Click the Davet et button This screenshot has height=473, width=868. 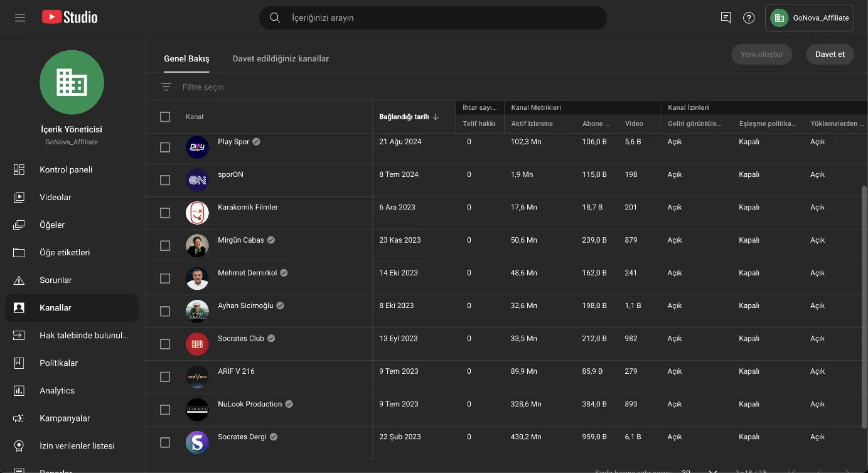click(x=830, y=54)
